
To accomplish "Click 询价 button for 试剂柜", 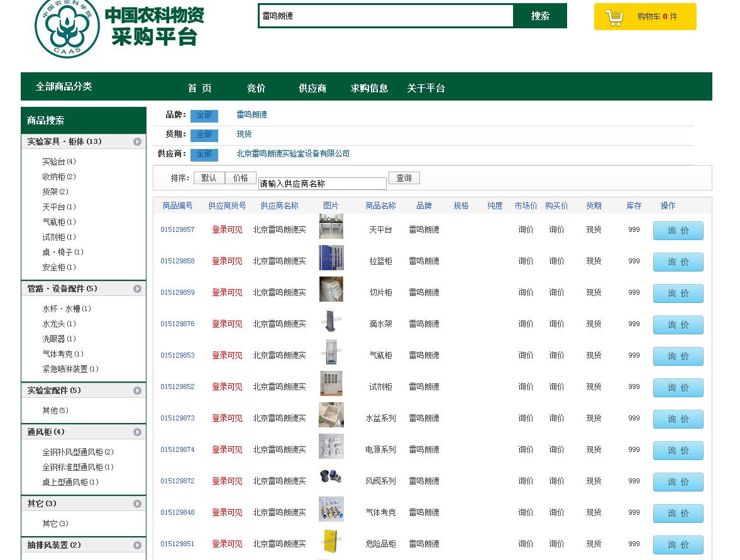I will coord(678,387).
